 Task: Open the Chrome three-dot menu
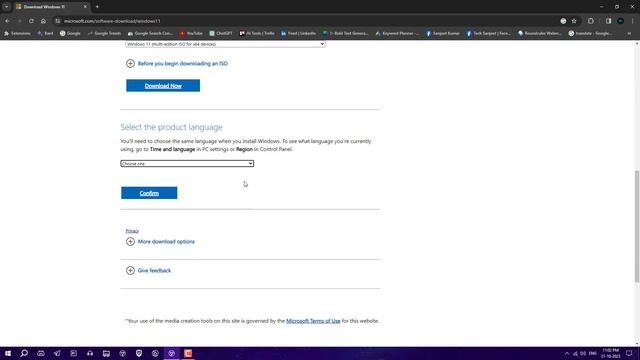(633, 21)
